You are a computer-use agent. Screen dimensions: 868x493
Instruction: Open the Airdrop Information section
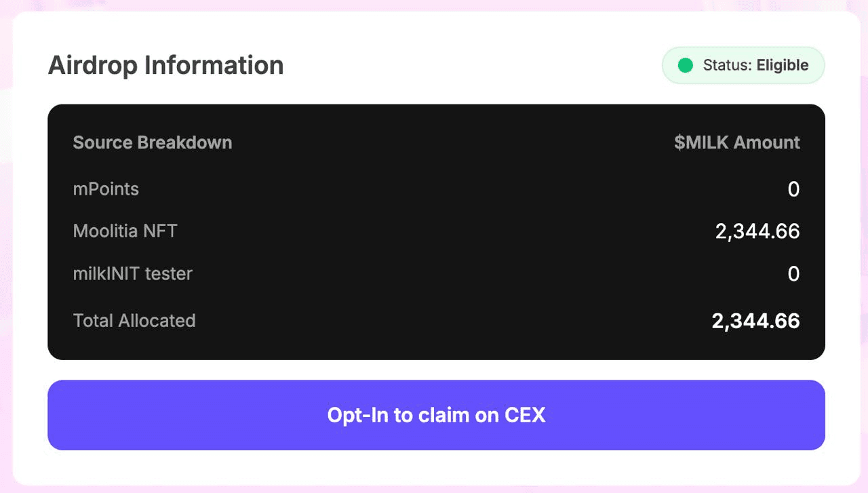tap(165, 65)
